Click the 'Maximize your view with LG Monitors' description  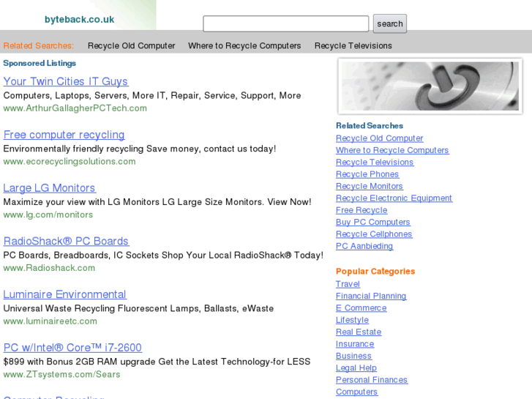[x=157, y=202]
